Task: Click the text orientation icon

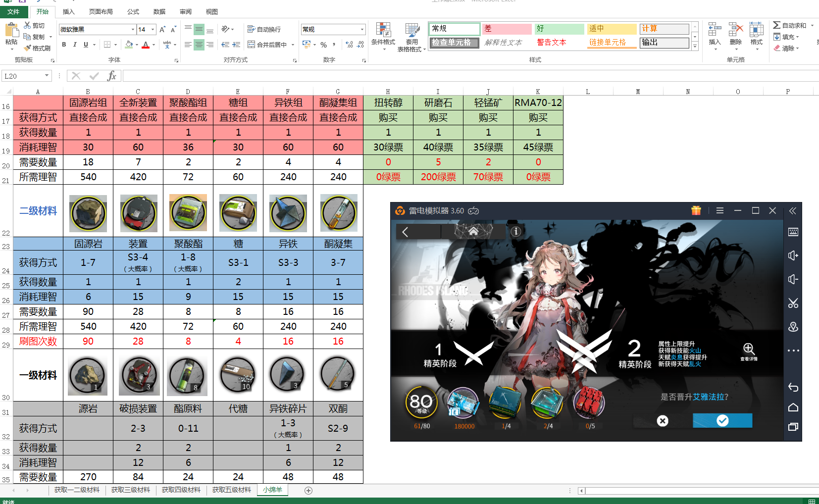Action: tap(225, 29)
